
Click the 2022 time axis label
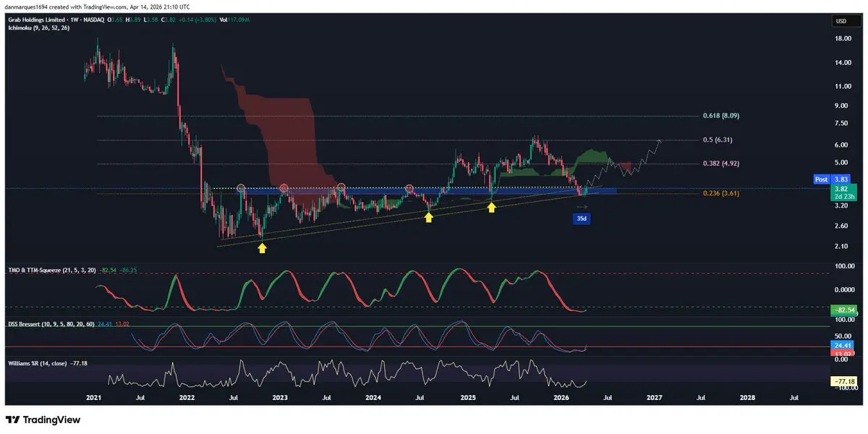click(x=187, y=398)
